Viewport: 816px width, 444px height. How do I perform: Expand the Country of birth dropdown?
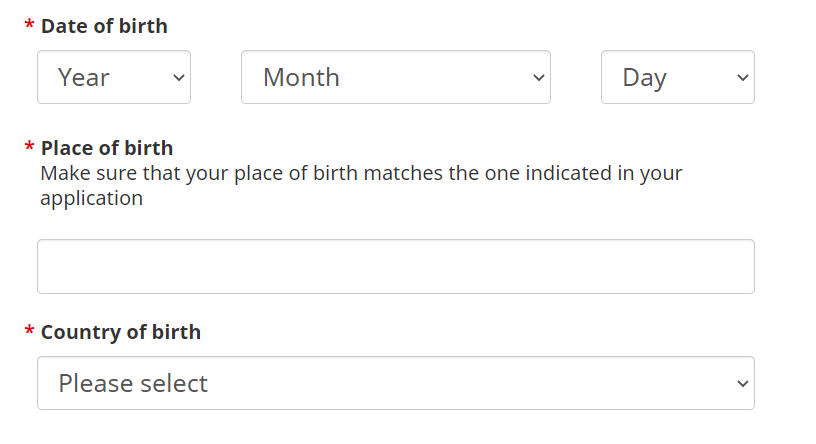pyautogui.click(x=395, y=383)
